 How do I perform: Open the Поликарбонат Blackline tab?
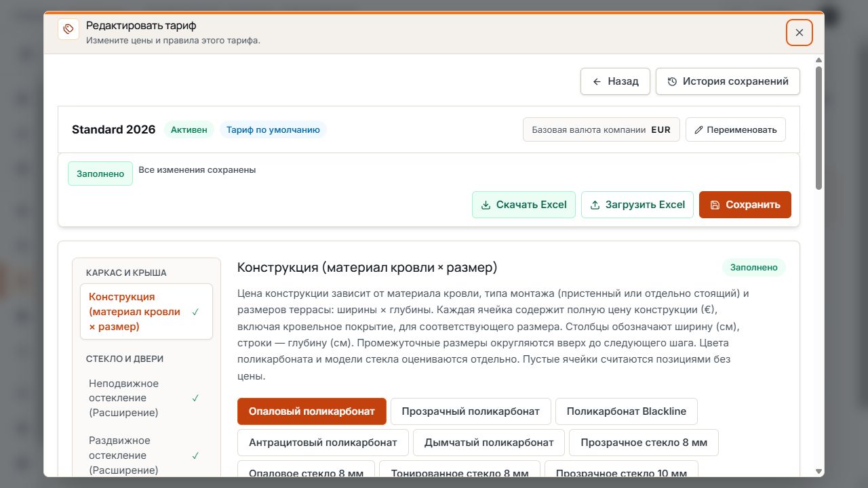(627, 411)
